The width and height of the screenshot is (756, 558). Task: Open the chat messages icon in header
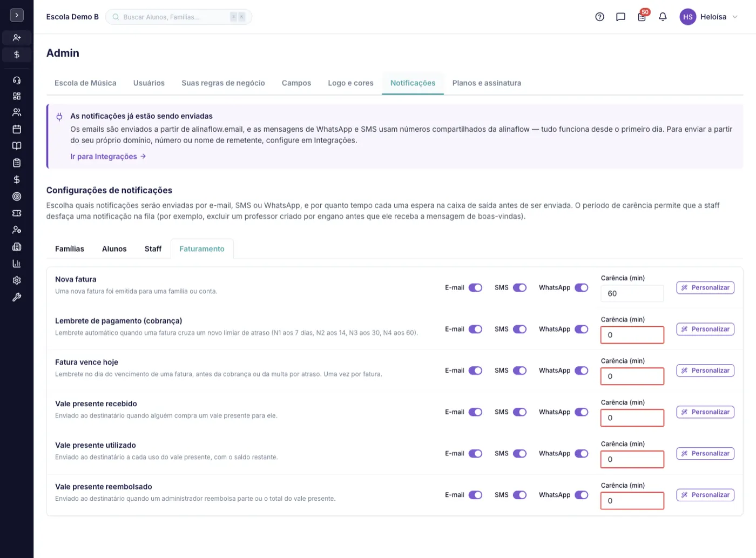[x=620, y=17]
